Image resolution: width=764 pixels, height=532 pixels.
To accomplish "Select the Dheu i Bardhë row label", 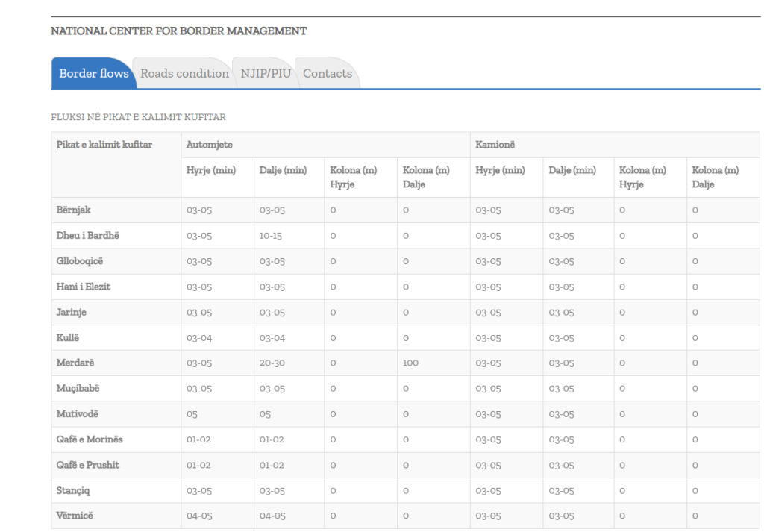I will click(x=87, y=235).
